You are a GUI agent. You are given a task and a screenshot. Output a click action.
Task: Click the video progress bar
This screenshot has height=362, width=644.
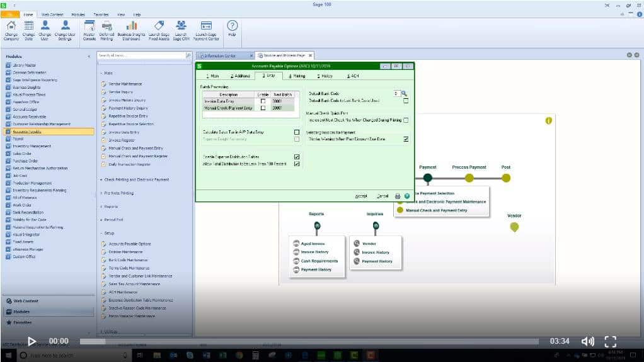pos(309,341)
